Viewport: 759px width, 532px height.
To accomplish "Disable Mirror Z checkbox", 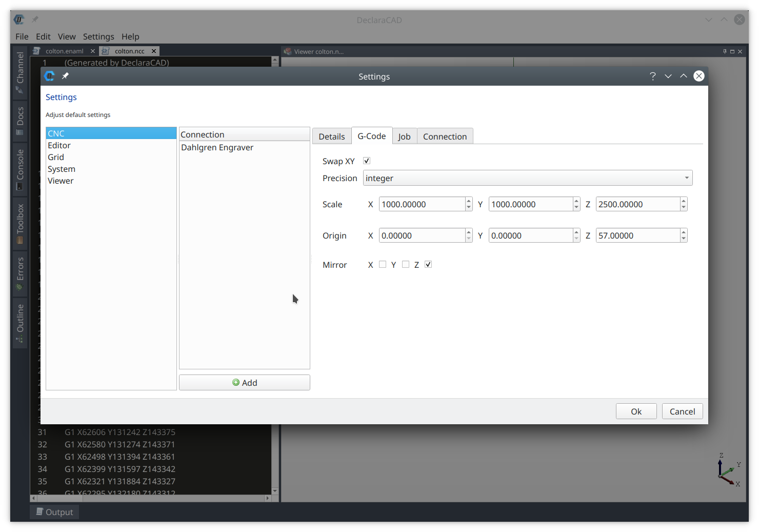I will point(428,264).
